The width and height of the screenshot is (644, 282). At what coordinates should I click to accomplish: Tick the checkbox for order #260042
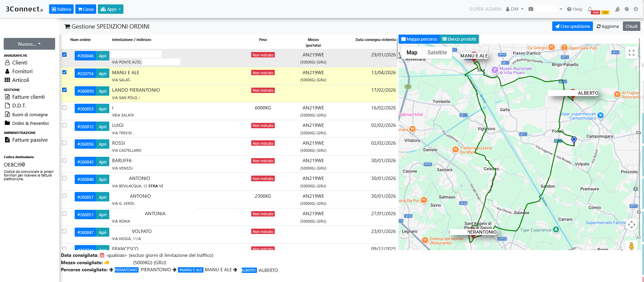coord(65,161)
